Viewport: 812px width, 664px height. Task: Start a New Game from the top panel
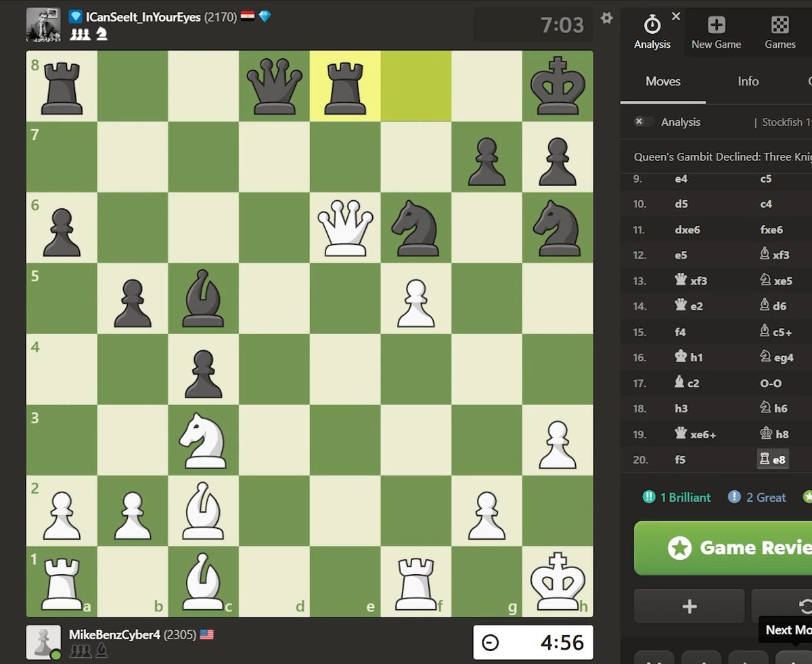tap(716, 32)
